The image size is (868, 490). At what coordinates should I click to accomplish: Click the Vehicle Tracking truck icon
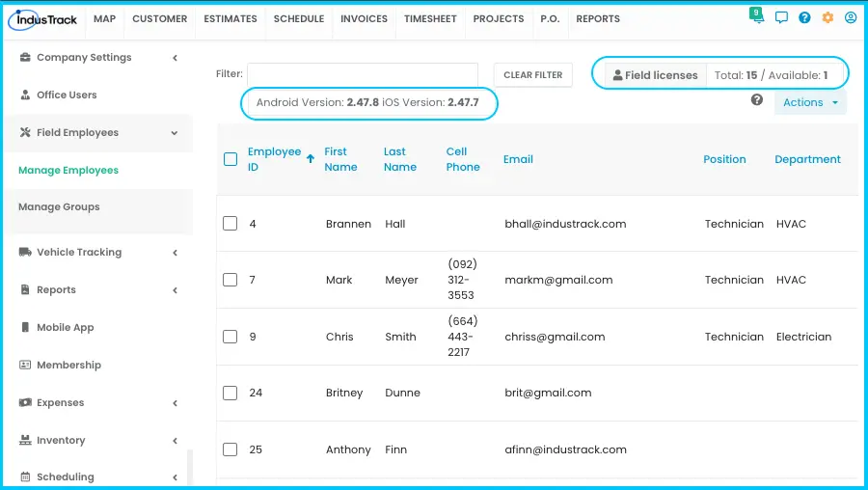(x=25, y=252)
